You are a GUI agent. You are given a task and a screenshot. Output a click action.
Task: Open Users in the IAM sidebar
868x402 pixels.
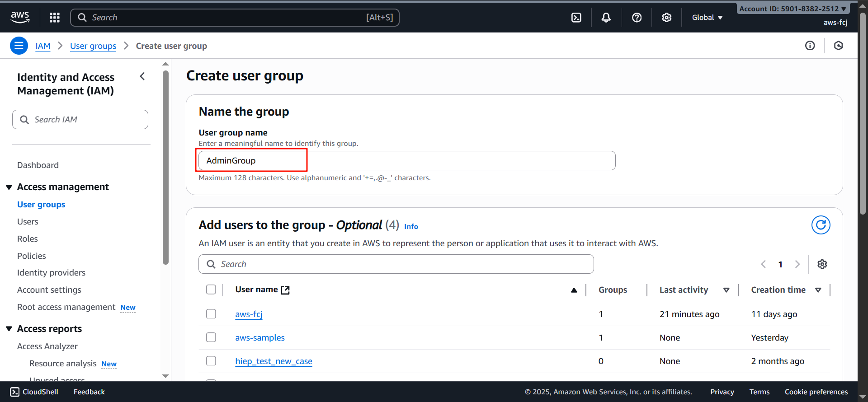click(28, 222)
